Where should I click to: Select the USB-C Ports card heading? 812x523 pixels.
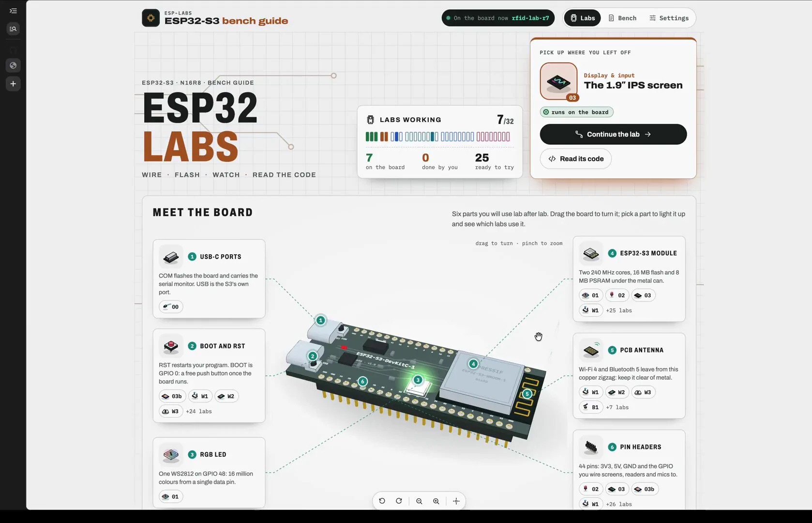221,257
